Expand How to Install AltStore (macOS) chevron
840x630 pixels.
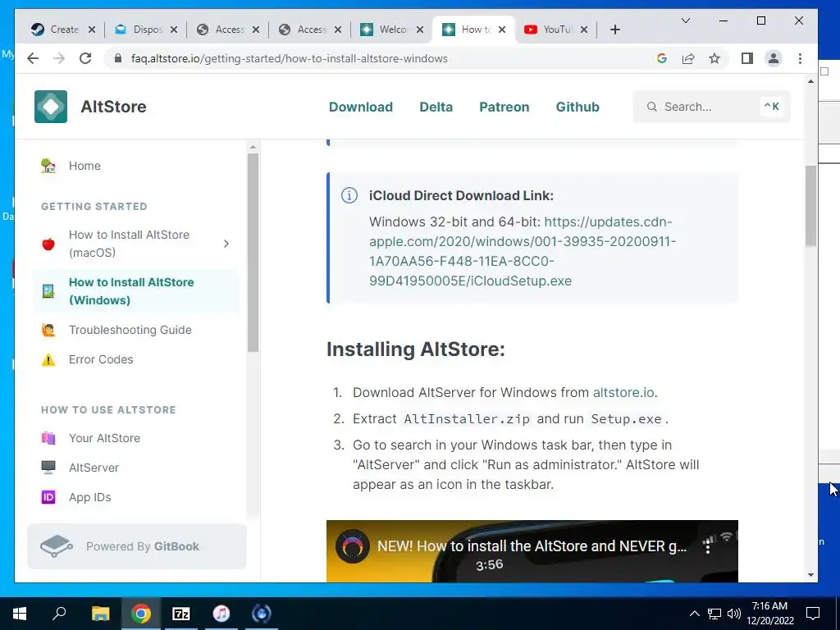coord(226,244)
